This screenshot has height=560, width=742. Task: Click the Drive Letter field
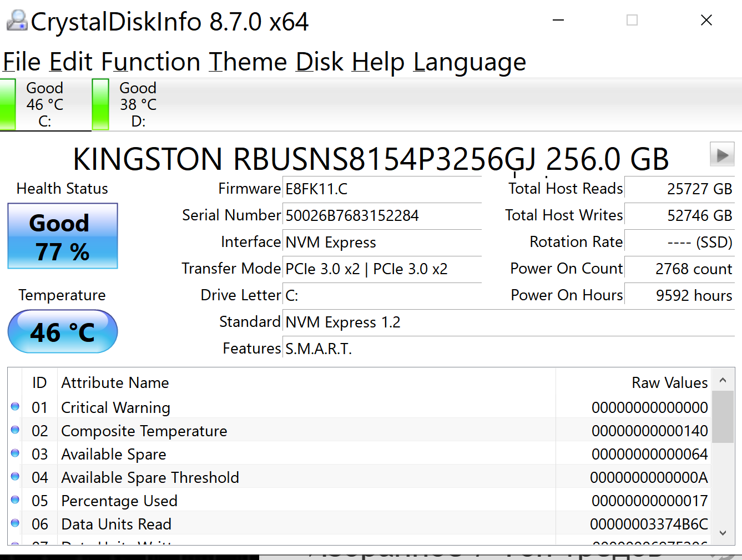382,295
